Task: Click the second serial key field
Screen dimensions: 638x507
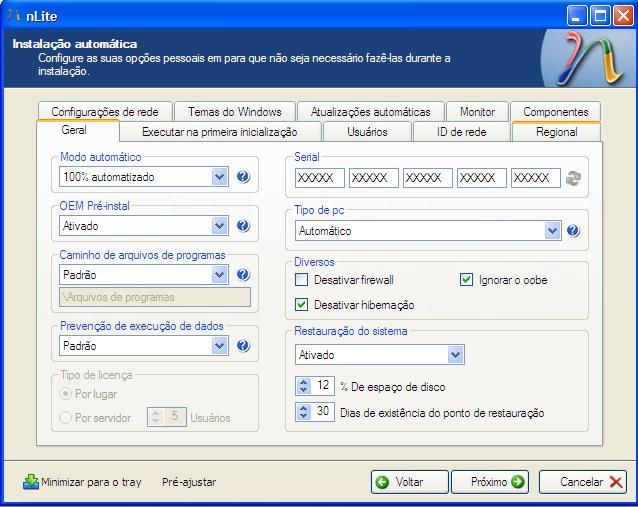Action: pyautogui.click(x=374, y=178)
